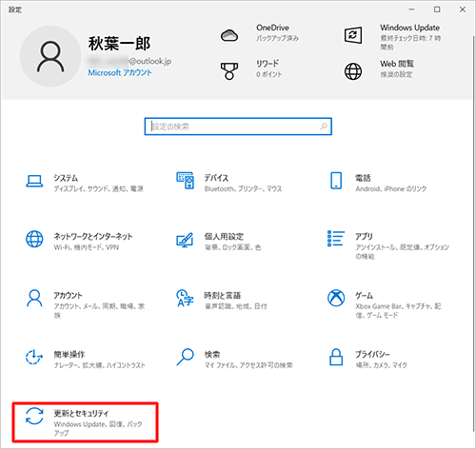Click the OneDrive header text
The width and height of the screenshot is (476, 449).
click(x=273, y=28)
